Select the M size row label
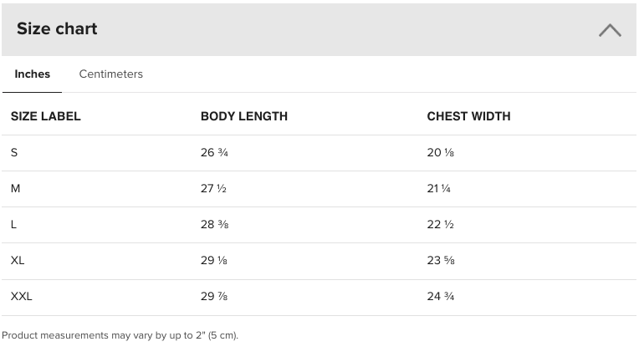This screenshot has width=644, height=362. coord(15,188)
